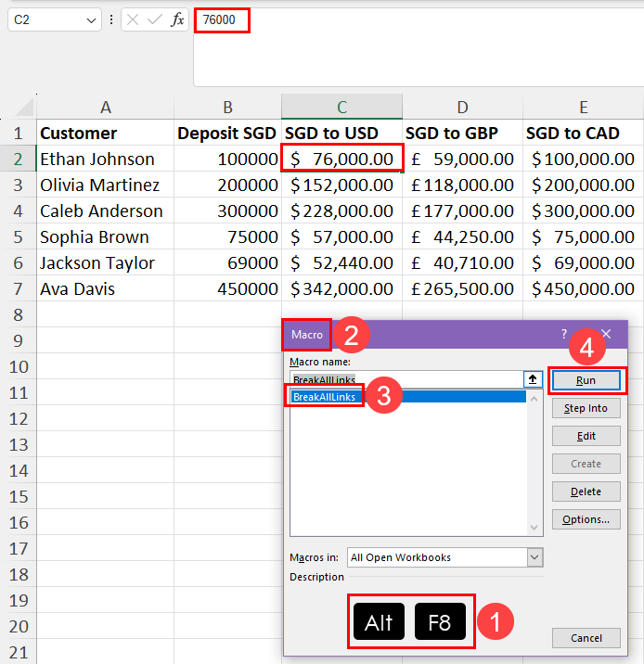The image size is (644, 664).
Task: Close the Macro dialog
Action: point(607,334)
